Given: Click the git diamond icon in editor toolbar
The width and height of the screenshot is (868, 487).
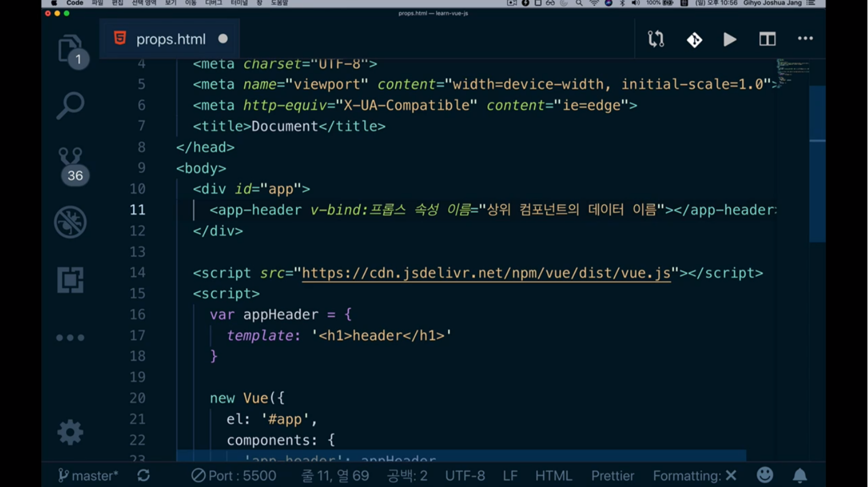Looking at the screenshot, I should (x=694, y=39).
